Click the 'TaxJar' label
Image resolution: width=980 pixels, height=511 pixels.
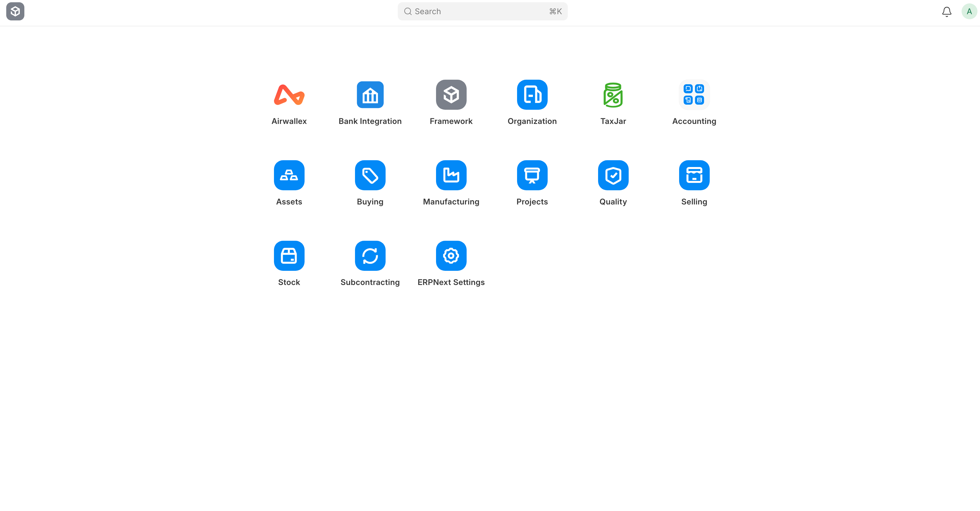click(x=613, y=121)
